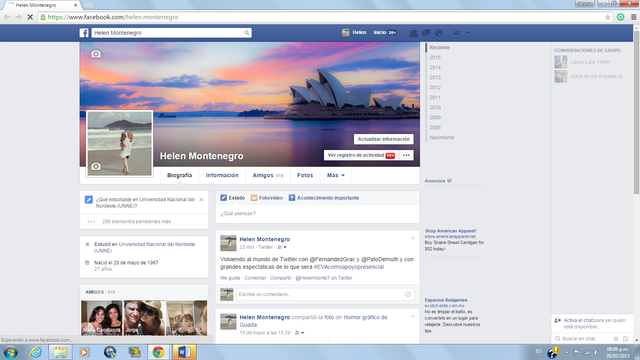Image resolution: width=640 pixels, height=360 pixels.
Task: Select Acontecimiento importante composer tab
Action: pyautogui.click(x=324, y=198)
